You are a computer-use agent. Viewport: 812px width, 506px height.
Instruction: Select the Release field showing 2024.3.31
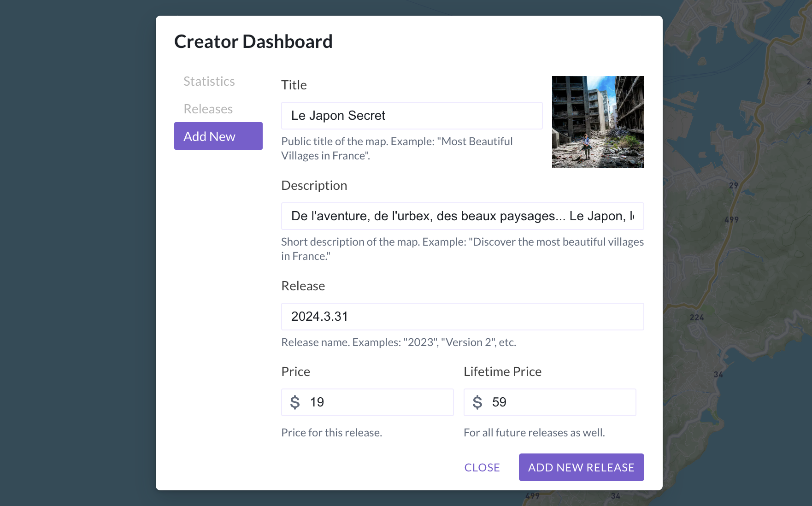pyautogui.click(x=462, y=316)
